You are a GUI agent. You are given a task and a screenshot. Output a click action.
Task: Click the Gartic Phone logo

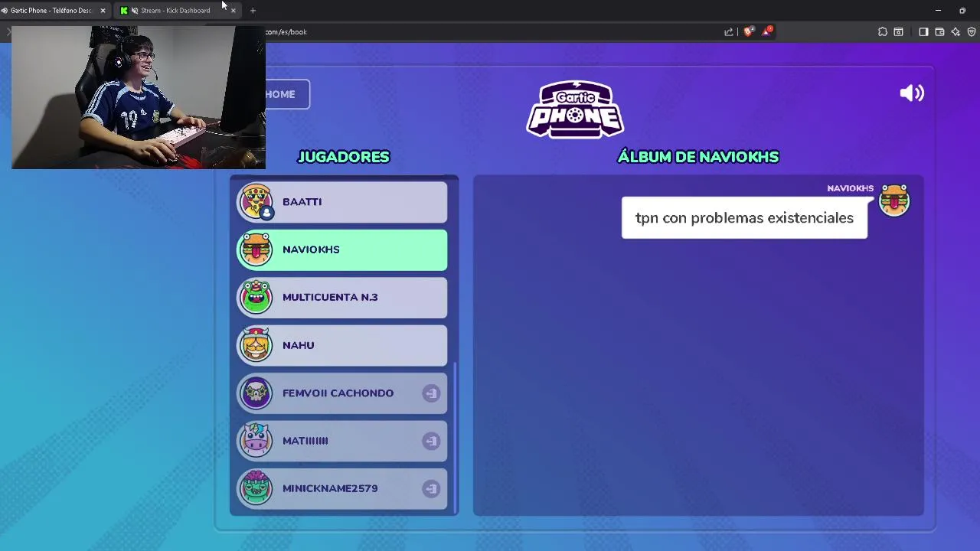pyautogui.click(x=575, y=109)
